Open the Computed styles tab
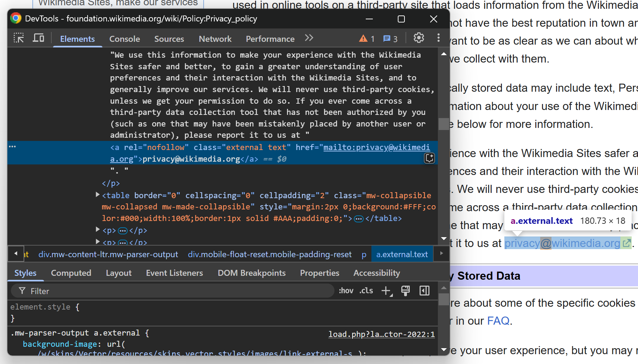The width and height of the screenshot is (638, 364). (x=71, y=273)
